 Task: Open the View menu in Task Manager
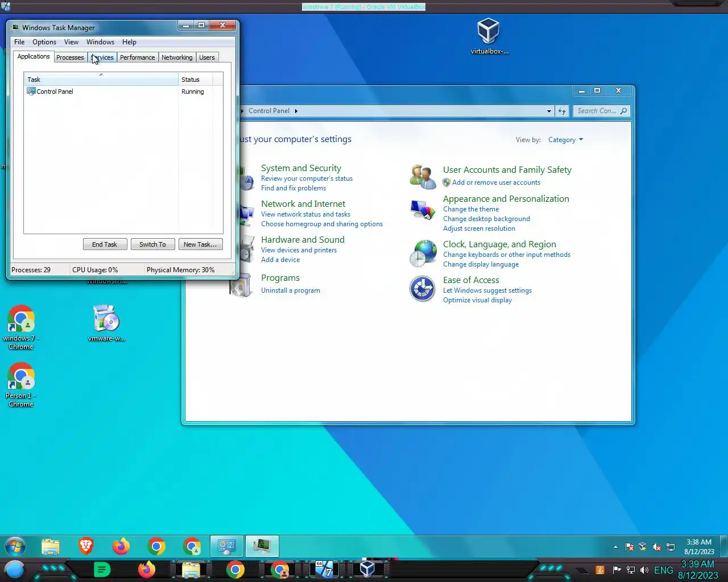point(71,42)
